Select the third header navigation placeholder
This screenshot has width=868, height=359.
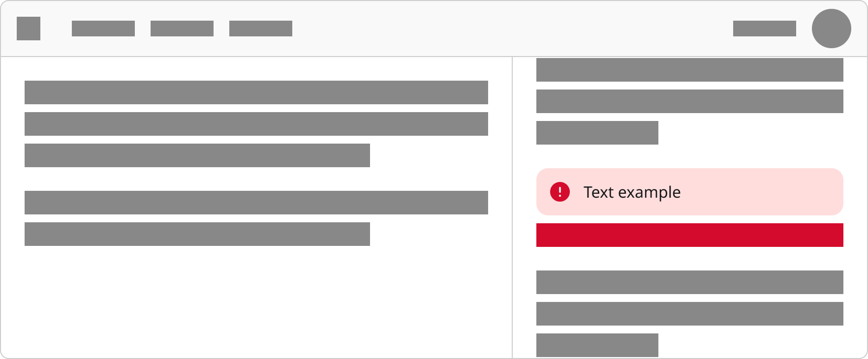[x=261, y=29]
